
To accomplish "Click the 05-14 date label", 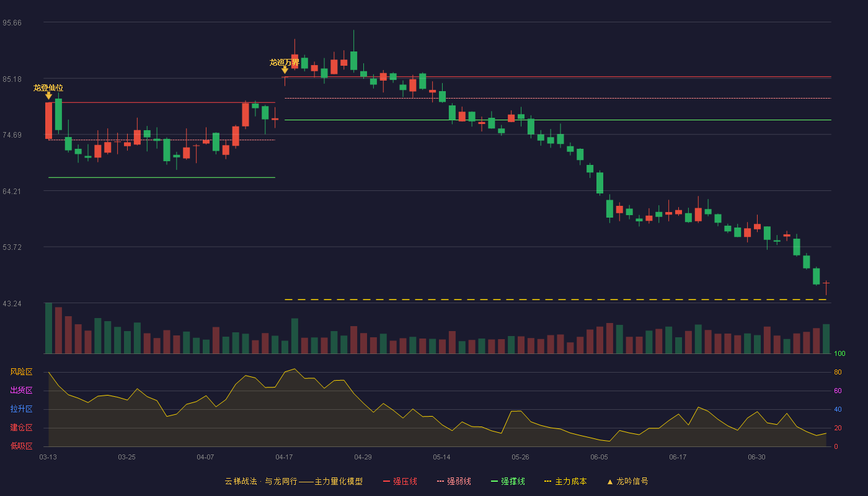I will 441,457.
